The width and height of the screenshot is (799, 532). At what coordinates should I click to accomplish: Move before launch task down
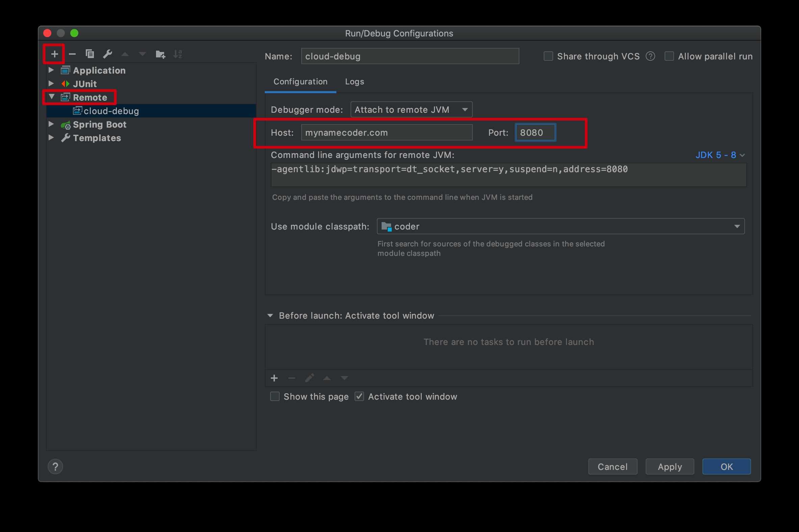(344, 378)
